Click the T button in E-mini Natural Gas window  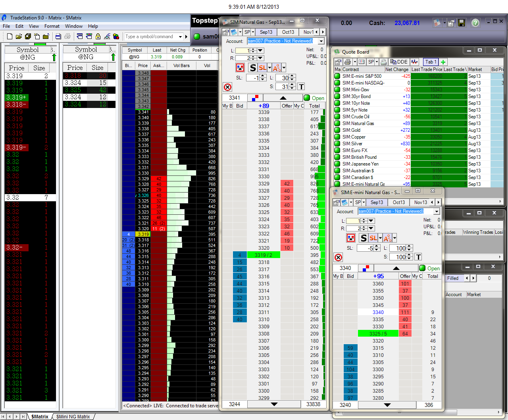pyautogui.click(x=418, y=257)
